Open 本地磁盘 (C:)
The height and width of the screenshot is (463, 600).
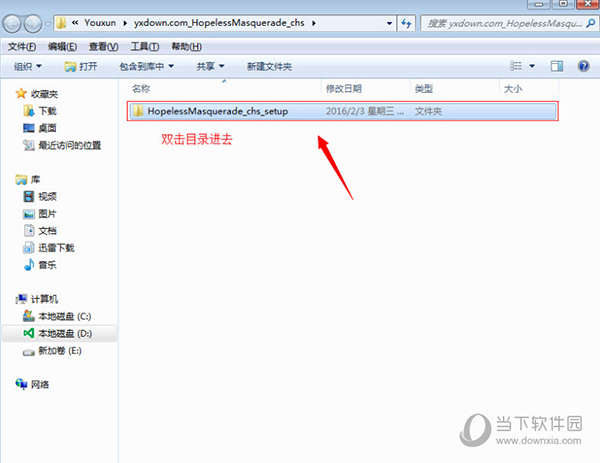[x=65, y=316]
